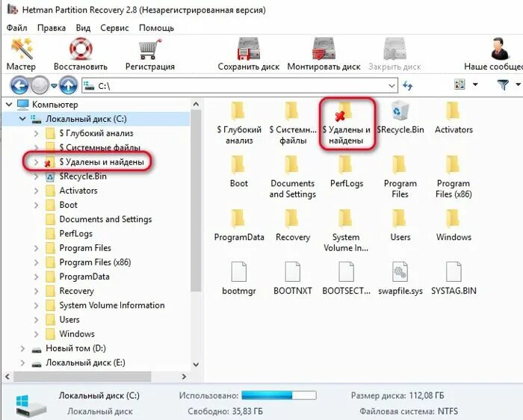
Task: Click the refresh arrows next to address bar
Action: click(407, 86)
